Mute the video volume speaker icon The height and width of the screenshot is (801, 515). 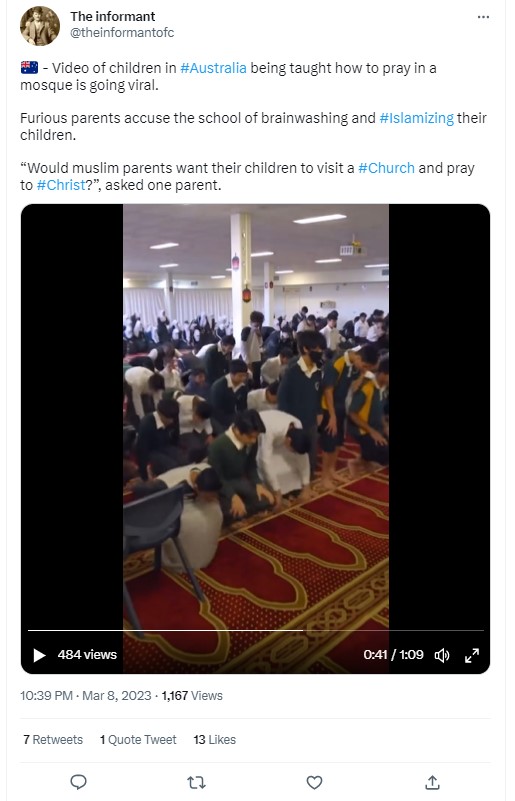pyautogui.click(x=442, y=655)
